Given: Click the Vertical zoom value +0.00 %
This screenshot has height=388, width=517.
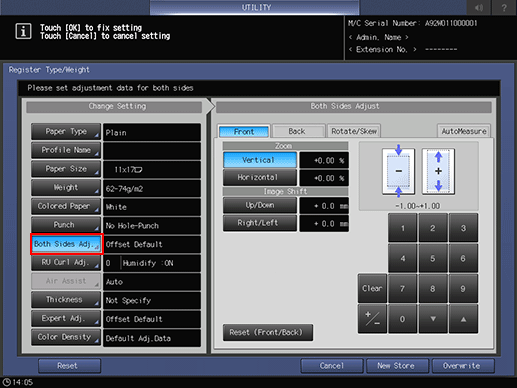Looking at the screenshot, I should pyautogui.click(x=324, y=160).
